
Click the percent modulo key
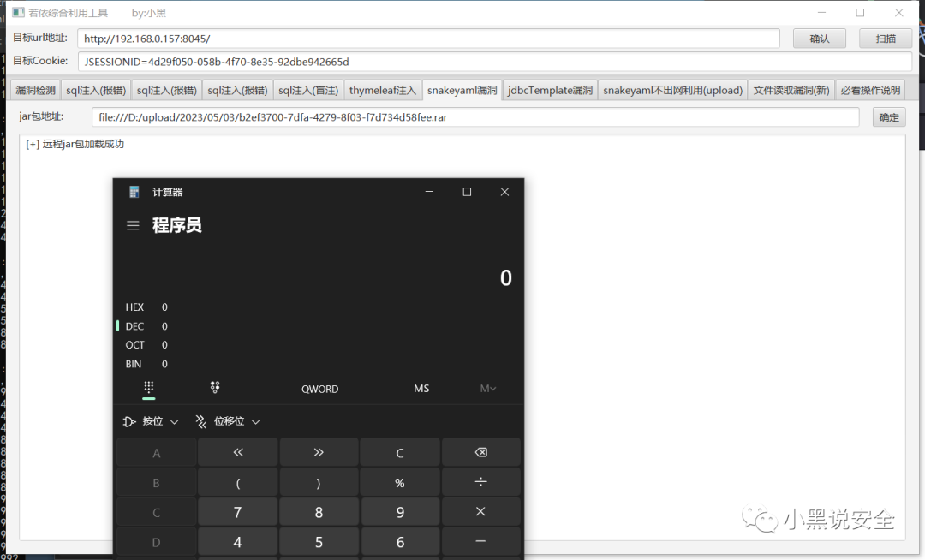tap(400, 482)
